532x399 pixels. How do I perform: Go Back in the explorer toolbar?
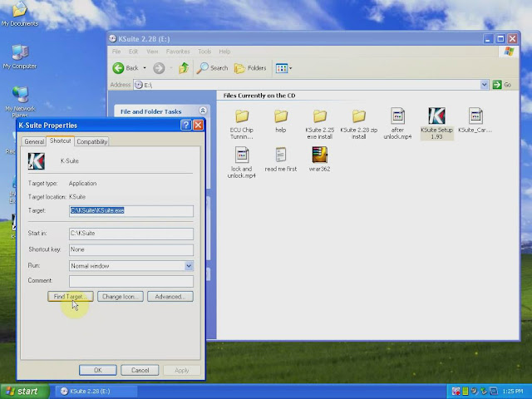(x=126, y=68)
